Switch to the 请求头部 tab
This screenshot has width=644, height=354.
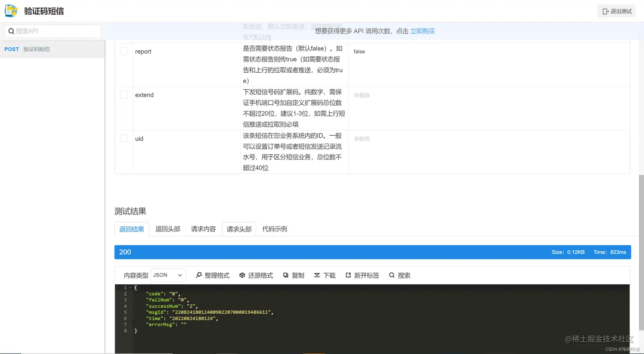pyautogui.click(x=239, y=229)
